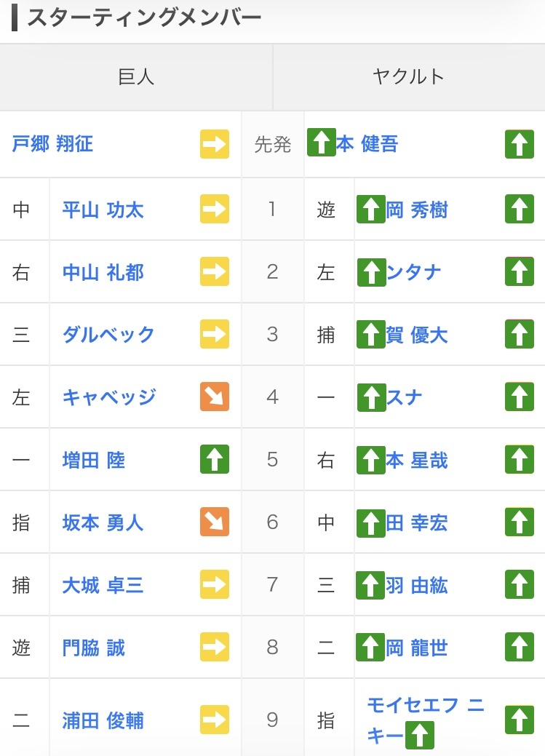This screenshot has width=545, height=756.
Task: Select the 巨人 team header
Action: click(136, 77)
